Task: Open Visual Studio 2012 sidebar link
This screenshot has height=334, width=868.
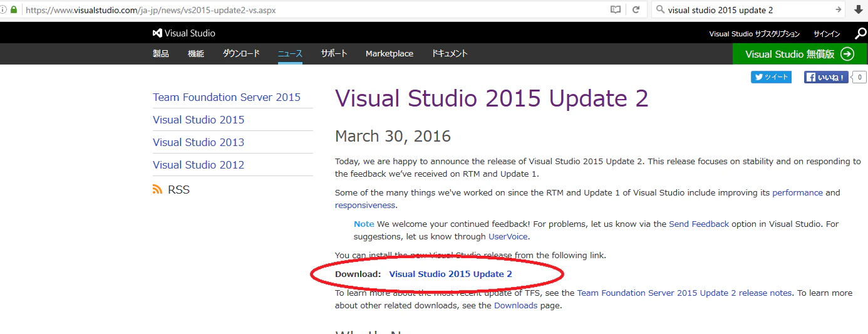Action: click(x=199, y=165)
